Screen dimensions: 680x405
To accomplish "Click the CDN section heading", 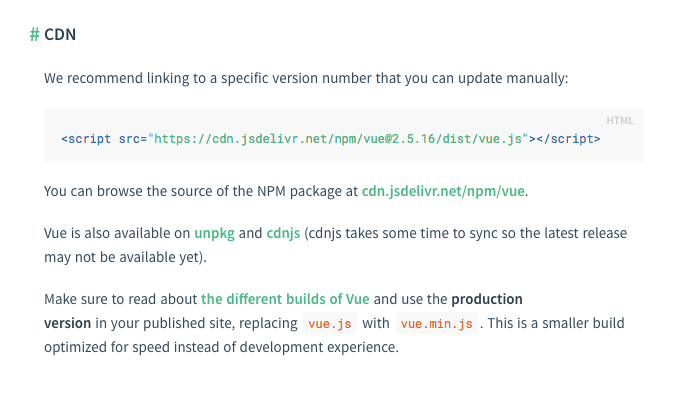I will click(61, 35).
